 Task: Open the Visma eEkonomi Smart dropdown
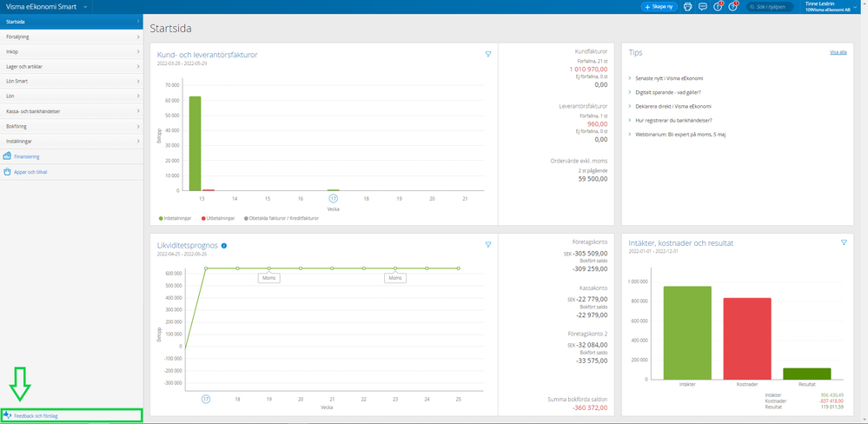48,6
